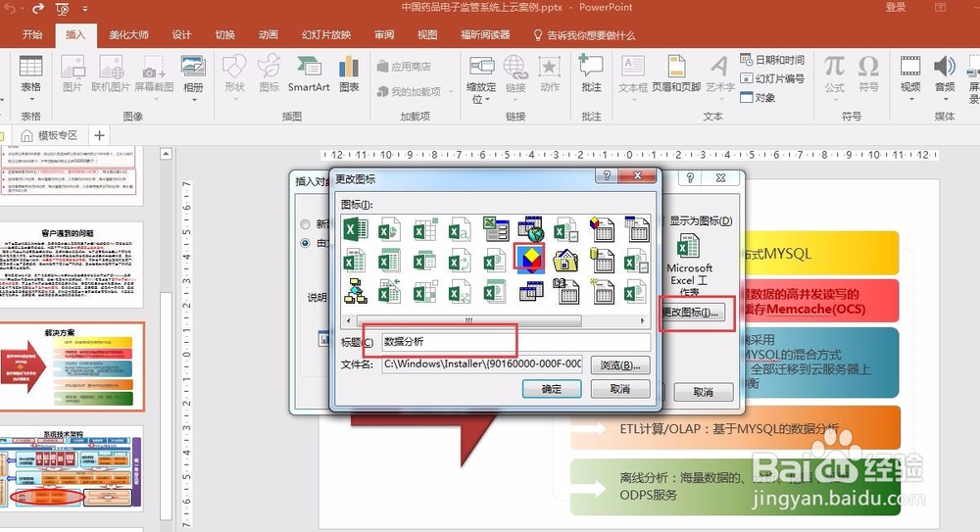Click 取消 in the 更改图标 dialog
Screen dimensions: 980x532
pos(620,389)
